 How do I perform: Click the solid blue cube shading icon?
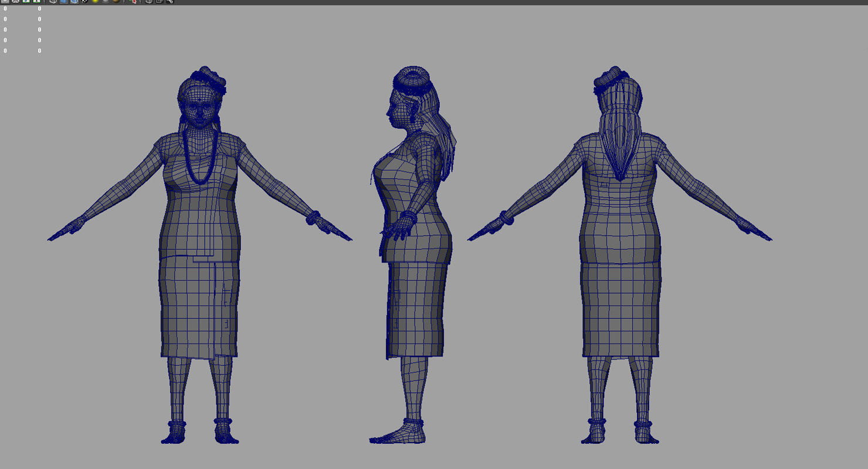63,2
